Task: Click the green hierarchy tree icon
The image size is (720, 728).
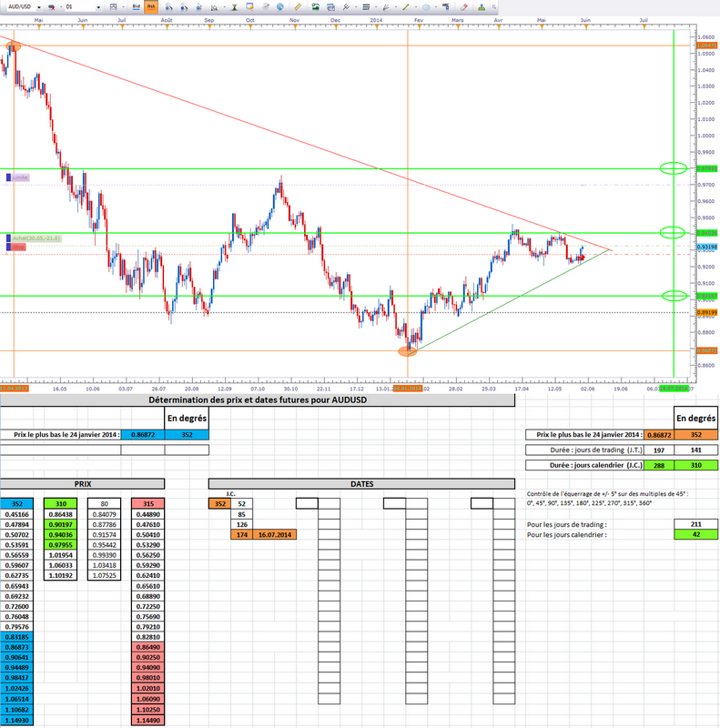Action: [482, 7]
